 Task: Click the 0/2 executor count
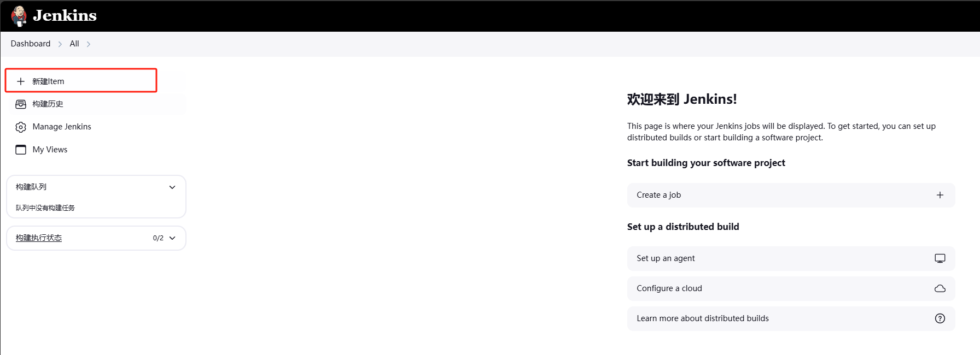pos(158,238)
